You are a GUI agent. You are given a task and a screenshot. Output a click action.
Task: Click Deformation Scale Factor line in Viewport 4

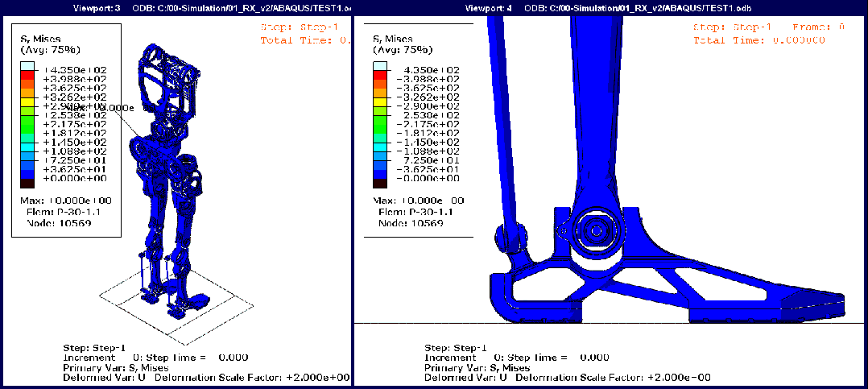click(568, 378)
